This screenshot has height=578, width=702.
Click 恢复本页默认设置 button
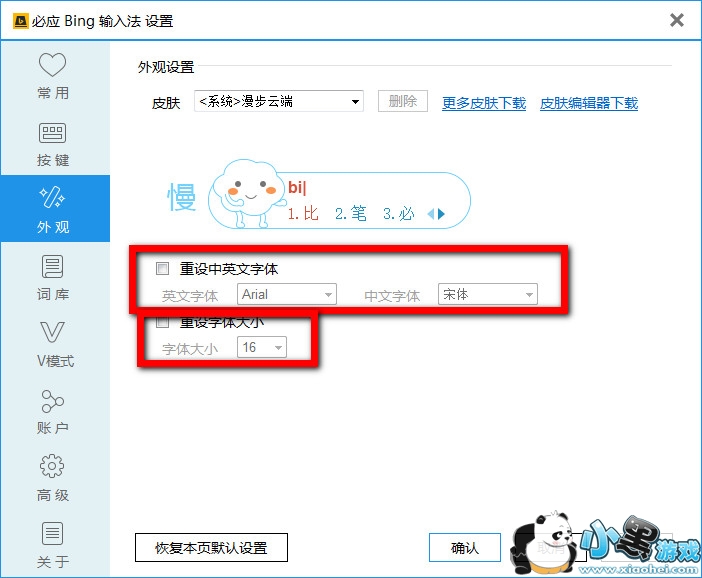tap(211, 548)
